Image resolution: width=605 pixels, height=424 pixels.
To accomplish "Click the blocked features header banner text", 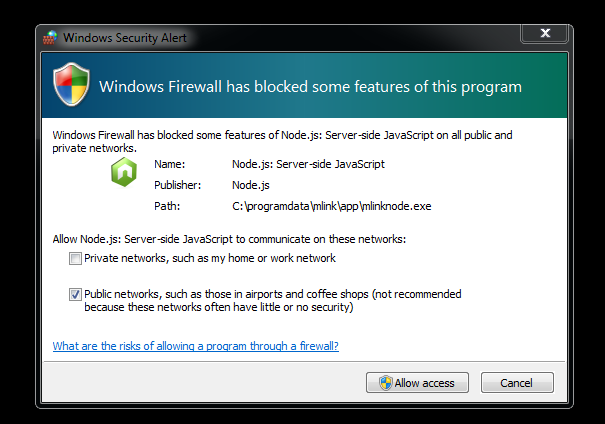I will (x=310, y=86).
